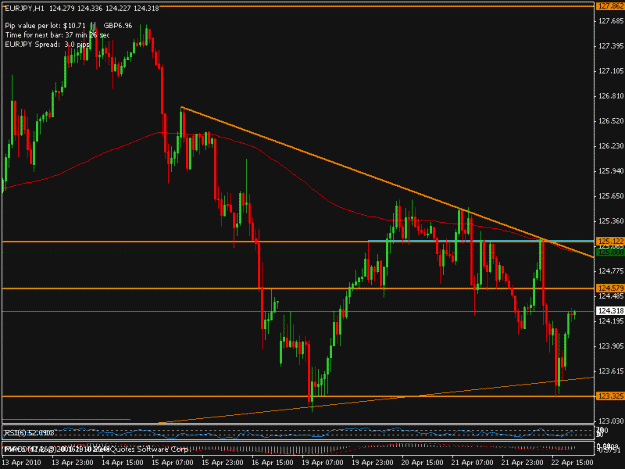Click the orange 124.579 price label
Screen dimensions: 625x469
(610, 288)
